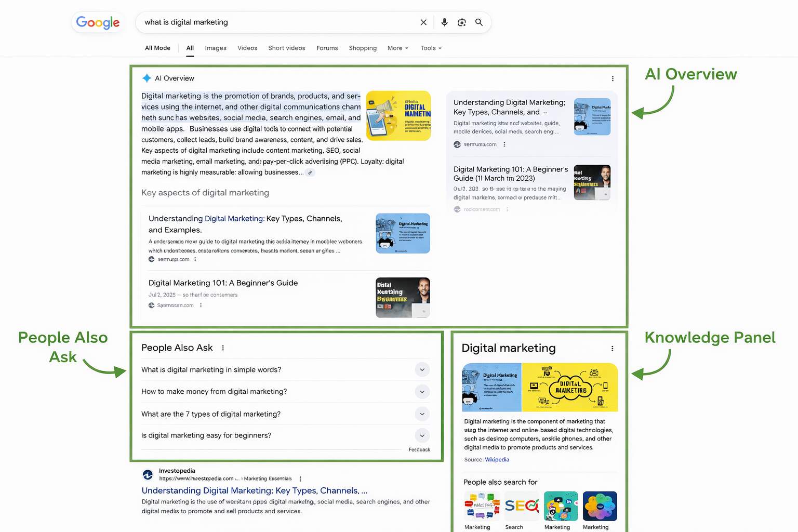Open the SEO thumbnail under People also search for
Screen dimensions: 798x532
pyautogui.click(x=521, y=506)
